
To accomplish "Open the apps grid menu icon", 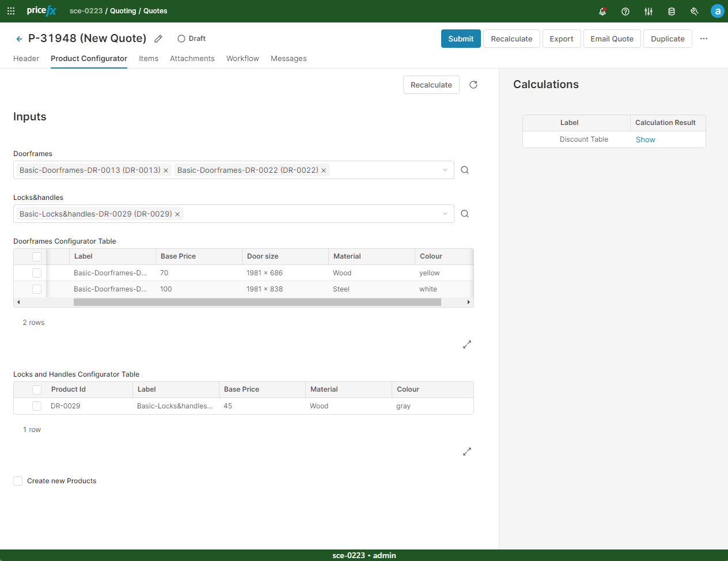I will [11, 11].
